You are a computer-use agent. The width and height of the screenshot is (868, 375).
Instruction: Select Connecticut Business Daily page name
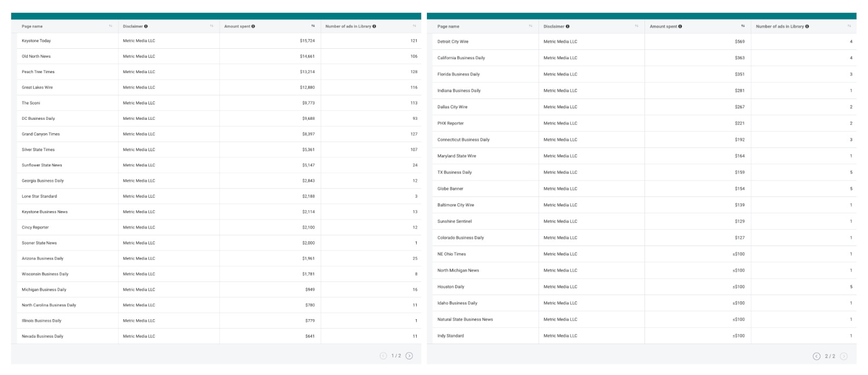tap(463, 139)
